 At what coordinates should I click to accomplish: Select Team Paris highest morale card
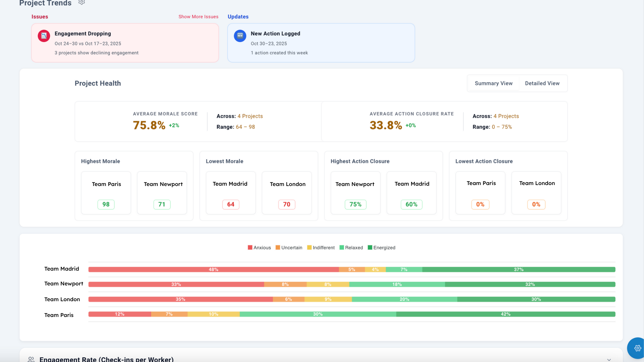coord(106,193)
